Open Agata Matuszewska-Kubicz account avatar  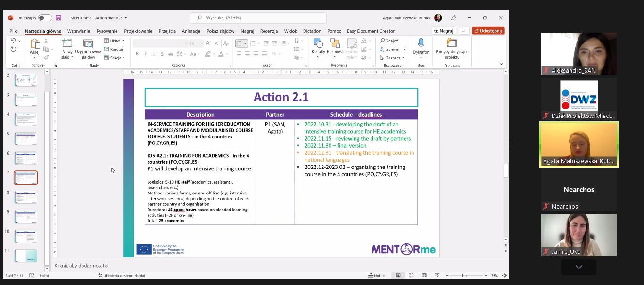coord(438,18)
